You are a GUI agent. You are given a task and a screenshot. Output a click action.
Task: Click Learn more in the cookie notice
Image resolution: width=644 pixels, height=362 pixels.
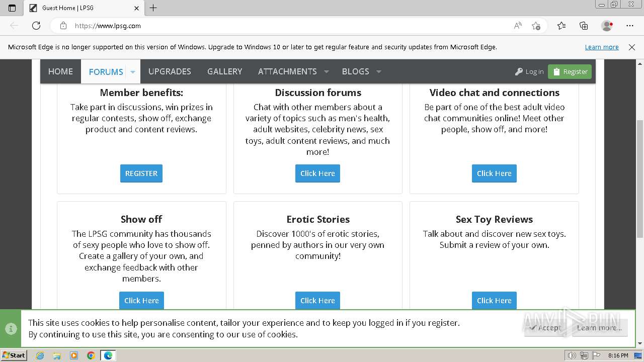point(599,328)
